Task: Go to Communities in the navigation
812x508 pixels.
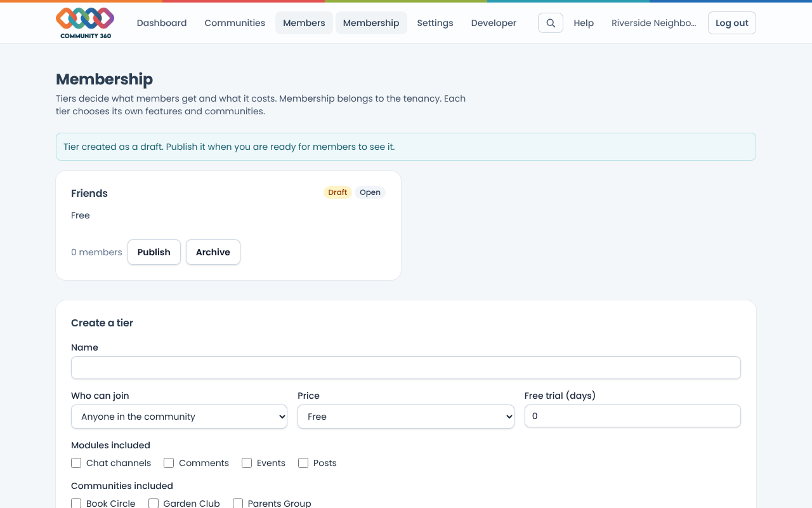Action: tap(235, 23)
